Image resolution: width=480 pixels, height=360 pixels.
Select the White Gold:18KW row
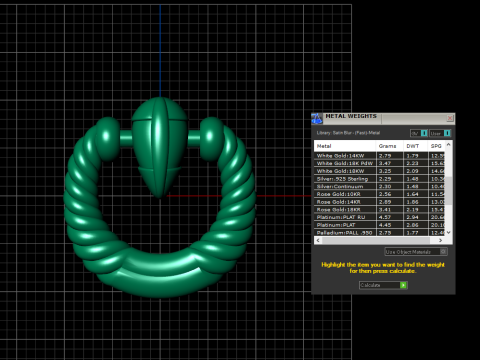click(379, 171)
